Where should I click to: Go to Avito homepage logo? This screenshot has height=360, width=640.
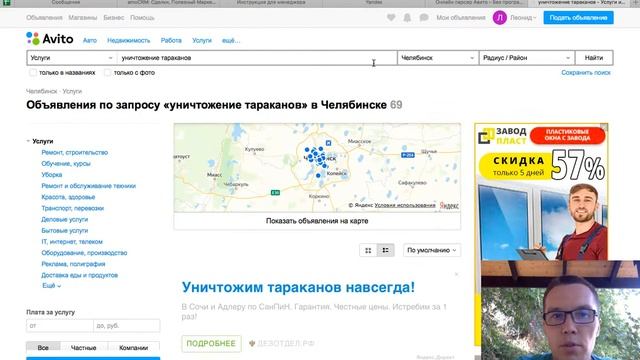click(x=50, y=39)
